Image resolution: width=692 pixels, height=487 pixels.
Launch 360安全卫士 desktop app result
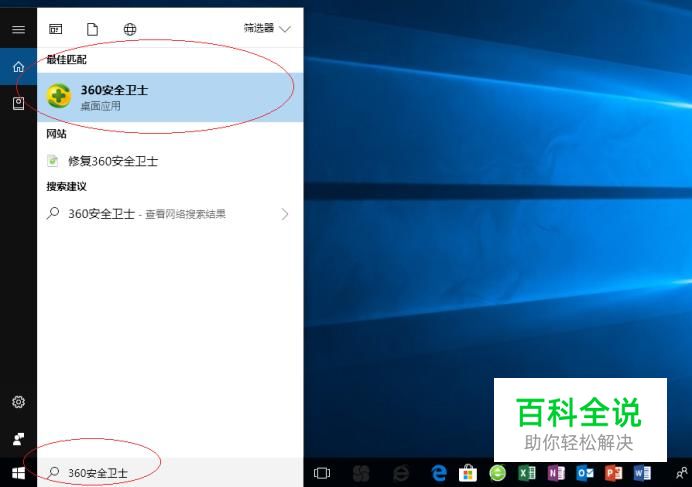pos(170,97)
